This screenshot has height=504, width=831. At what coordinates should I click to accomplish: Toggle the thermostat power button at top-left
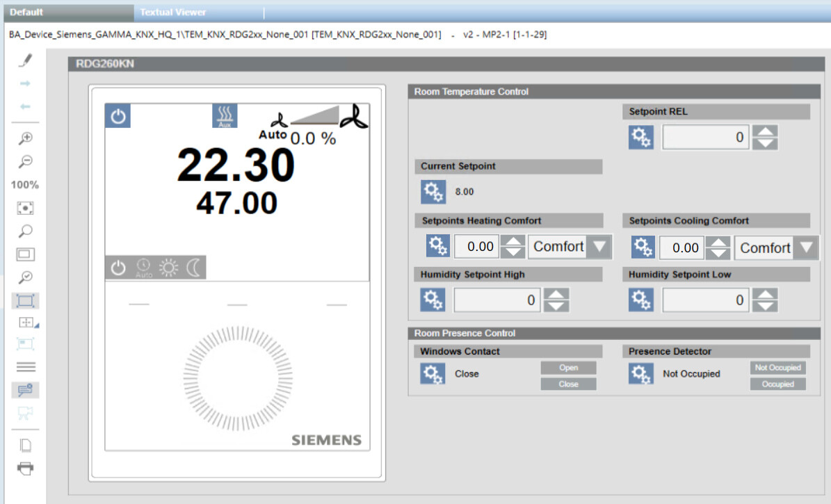coord(118,116)
